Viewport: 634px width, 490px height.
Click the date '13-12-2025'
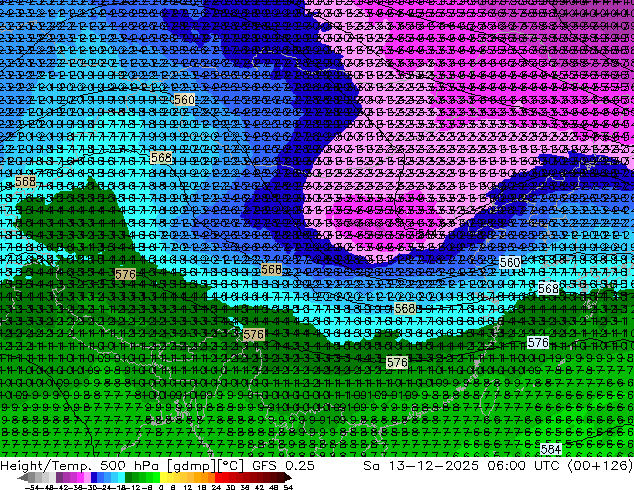pyautogui.click(x=433, y=465)
